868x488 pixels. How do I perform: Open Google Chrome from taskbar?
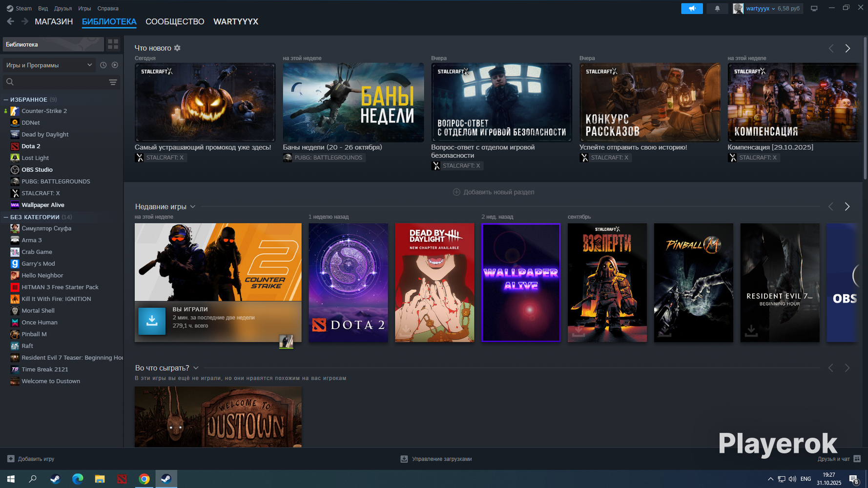[x=144, y=479]
